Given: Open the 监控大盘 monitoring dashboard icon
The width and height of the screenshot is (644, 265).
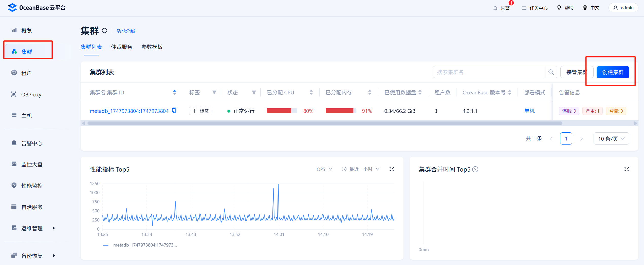Looking at the screenshot, I should (x=32, y=164).
